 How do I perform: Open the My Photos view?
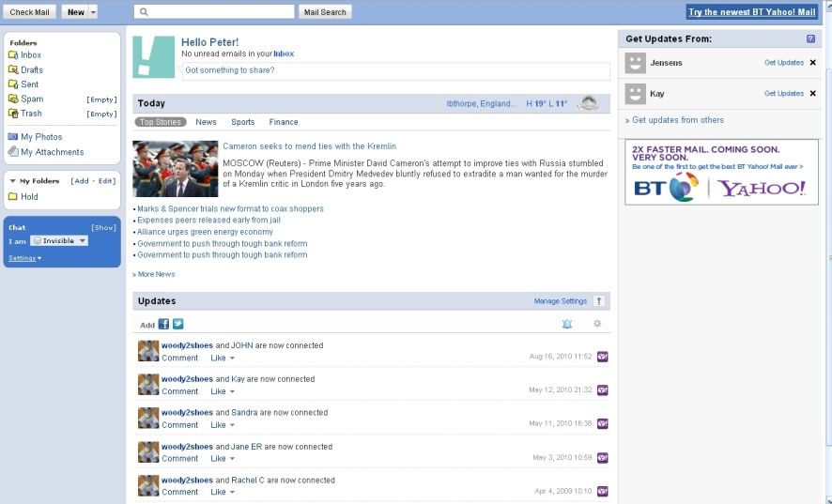tap(41, 137)
